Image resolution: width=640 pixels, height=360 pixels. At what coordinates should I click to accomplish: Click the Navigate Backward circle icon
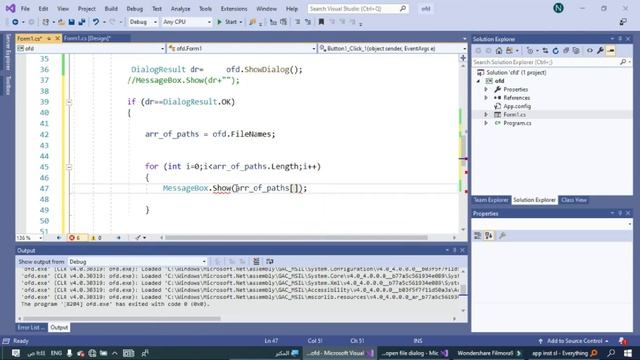15,22
